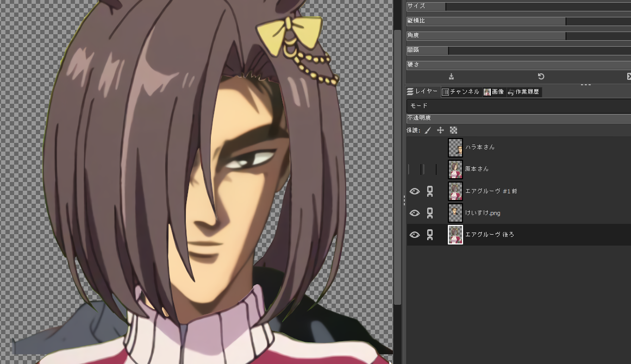Click the エアグルーヴ 後ろ layer name

click(x=490, y=235)
